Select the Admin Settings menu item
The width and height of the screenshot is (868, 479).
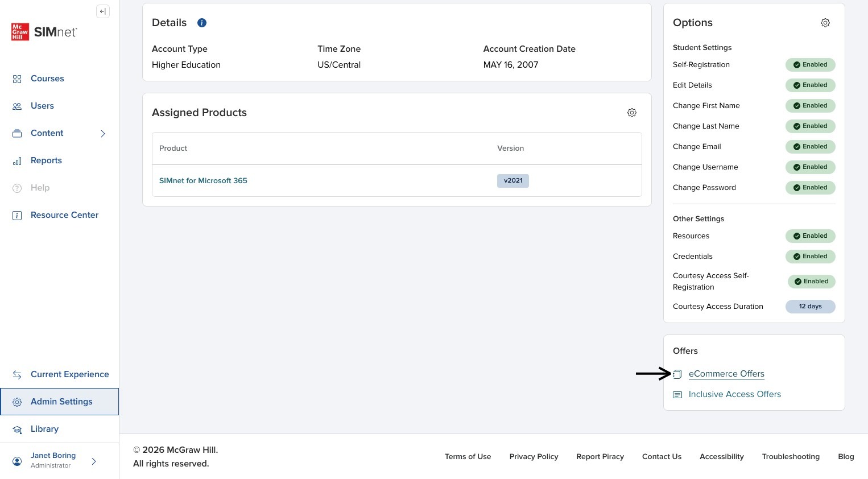pos(60,402)
